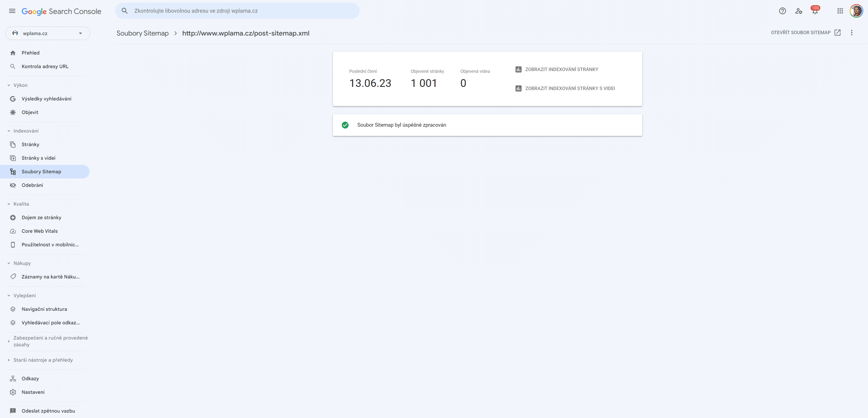Click the Google Search Console logo
This screenshot has height=418, width=868.
pos(61,11)
